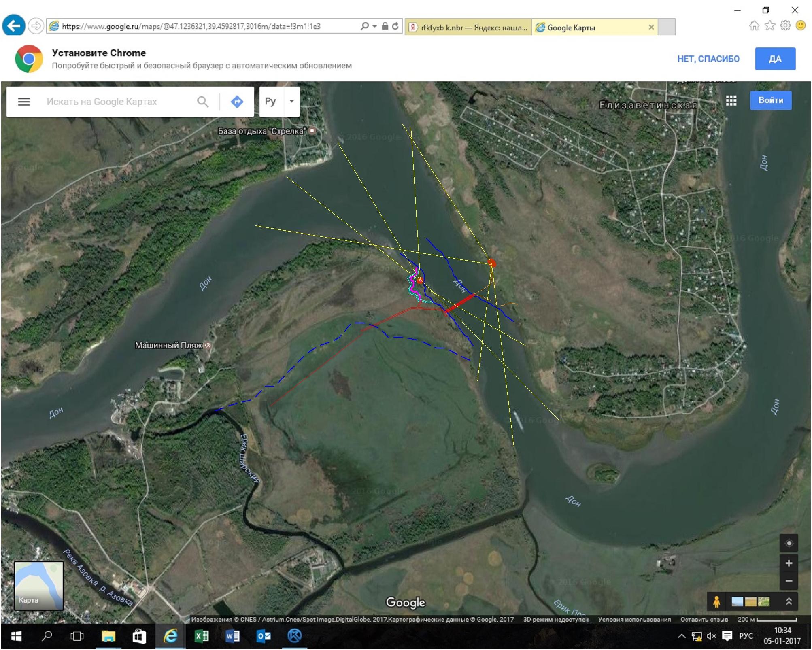Screen dimensions: 812x650
Task: Click the Войти sign-in button
Action: [x=770, y=100]
